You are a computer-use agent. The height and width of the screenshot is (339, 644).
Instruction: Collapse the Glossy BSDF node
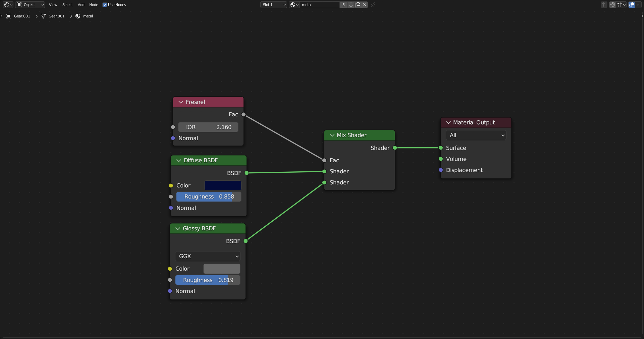178,228
